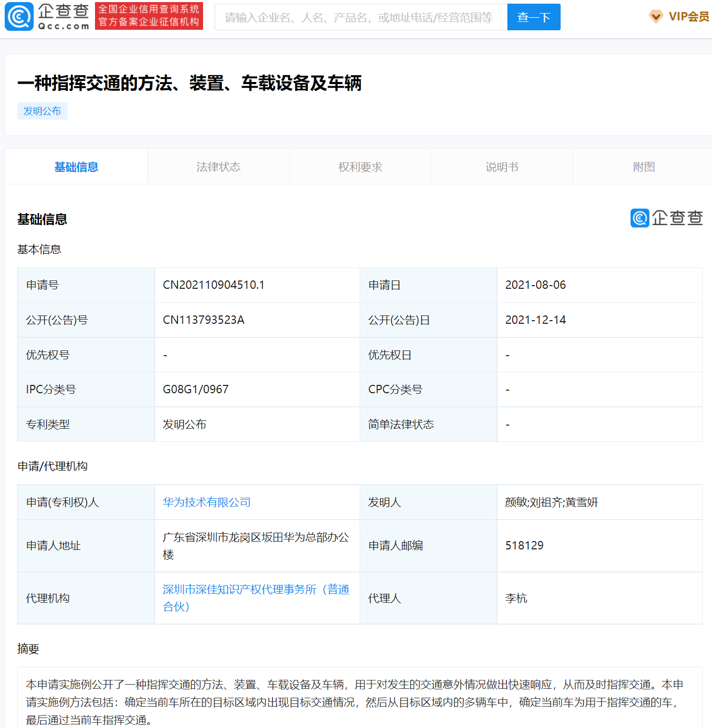Click the red 全国企业信用查询系统 badge

coord(149,16)
